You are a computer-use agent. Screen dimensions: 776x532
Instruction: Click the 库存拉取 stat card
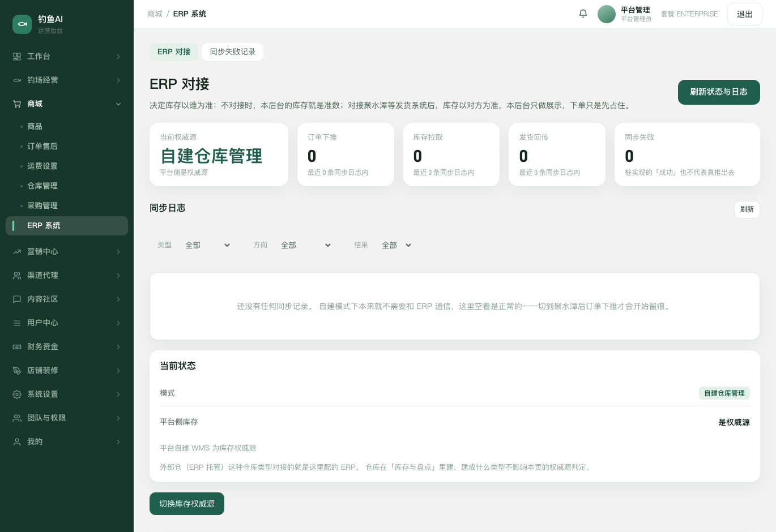click(451, 155)
